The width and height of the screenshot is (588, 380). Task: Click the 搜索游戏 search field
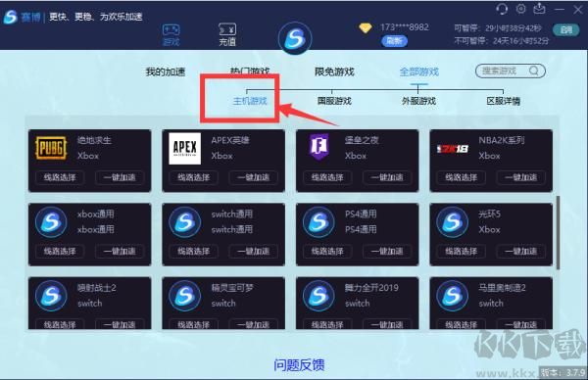coord(511,71)
